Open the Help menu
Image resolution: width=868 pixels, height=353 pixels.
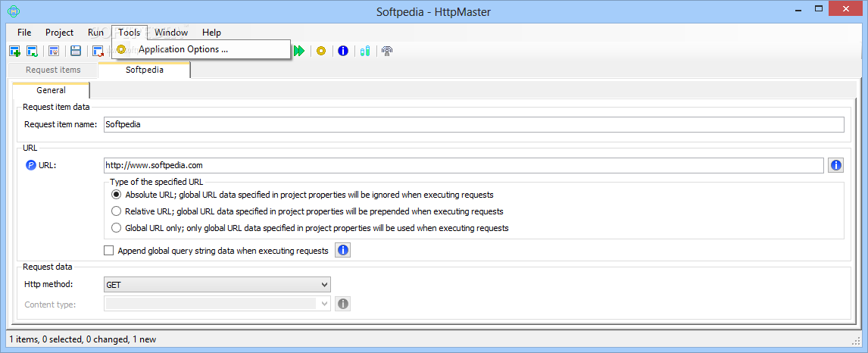[211, 32]
